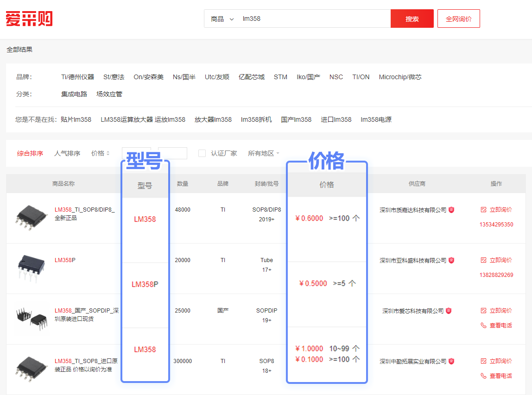Click 立即询价 for 深圳市亚科盛科技有限公司
The width and height of the screenshot is (532, 395).
tap(496, 260)
